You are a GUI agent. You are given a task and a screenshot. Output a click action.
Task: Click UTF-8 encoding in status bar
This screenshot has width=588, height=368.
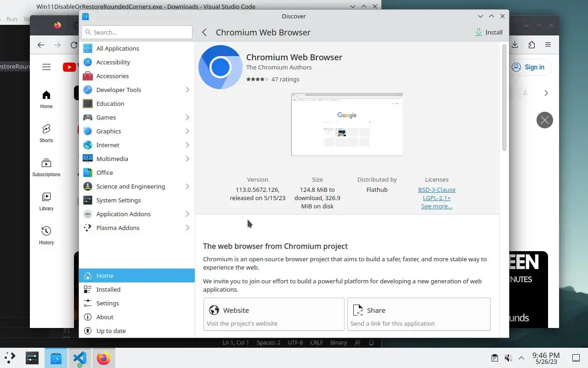point(295,343)
